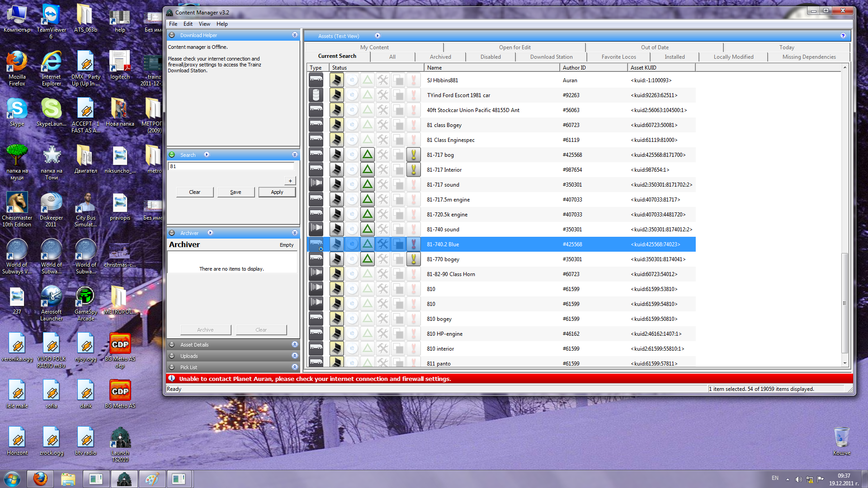Click the info icon in the red error bar
Screen dimensions: 868x488
click(172, 379)
